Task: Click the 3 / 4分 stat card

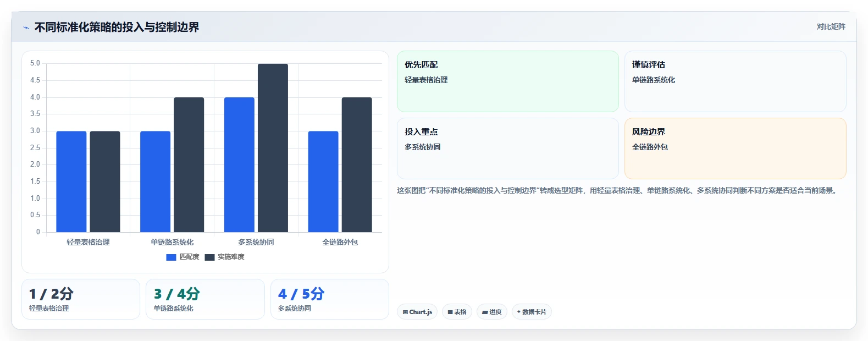Action: pos(205,299)
